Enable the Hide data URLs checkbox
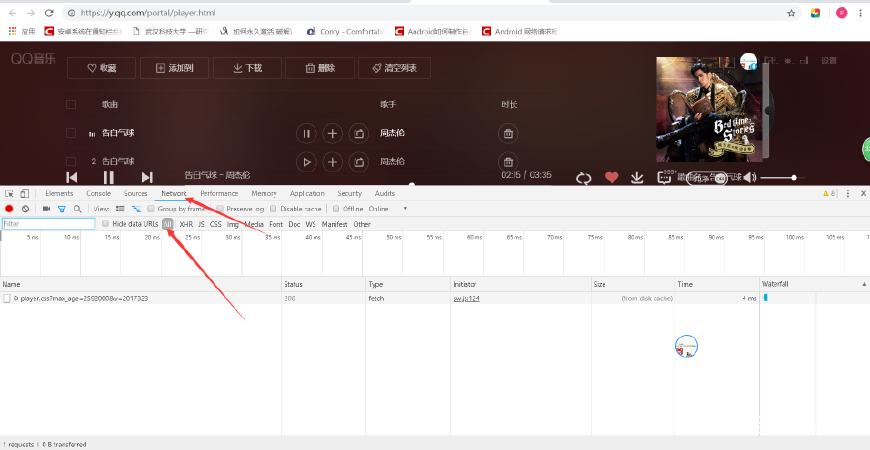Screen dimensions: 870x450 pos(105,224)
